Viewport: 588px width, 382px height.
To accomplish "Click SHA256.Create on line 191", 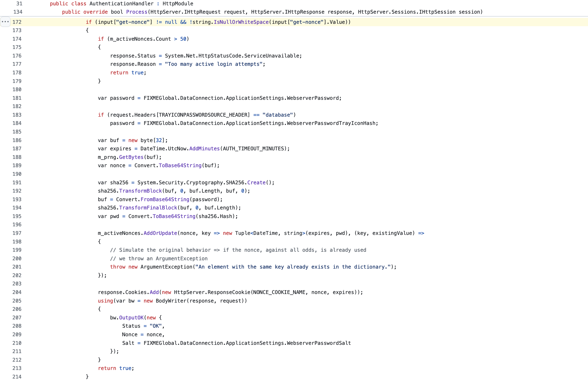I will pyautogui.click(x=246, y=182).
